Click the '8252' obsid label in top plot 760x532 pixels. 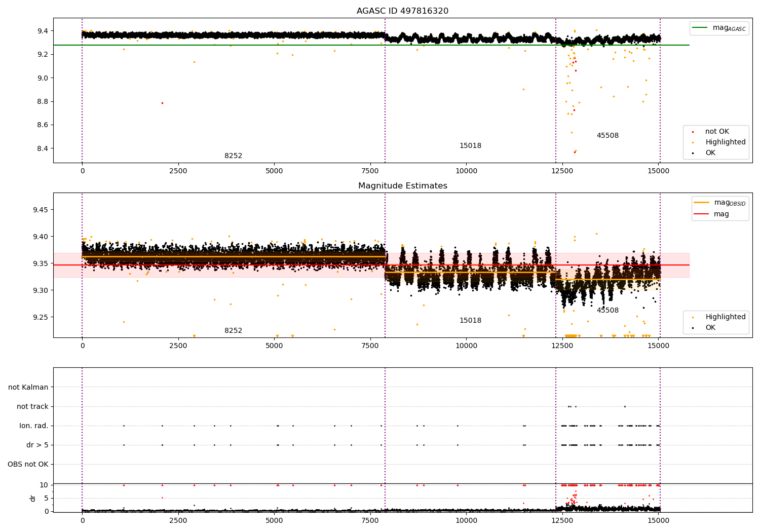(233, 156)
